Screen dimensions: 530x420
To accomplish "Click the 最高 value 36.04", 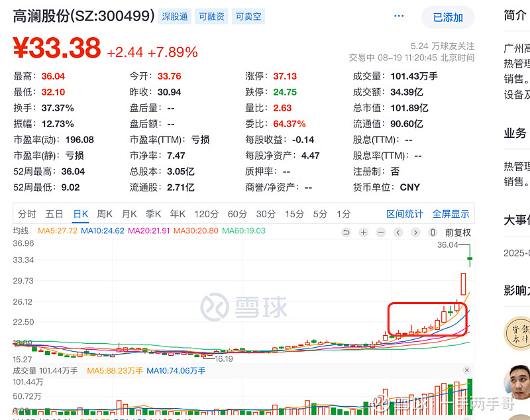I will 53,76.
